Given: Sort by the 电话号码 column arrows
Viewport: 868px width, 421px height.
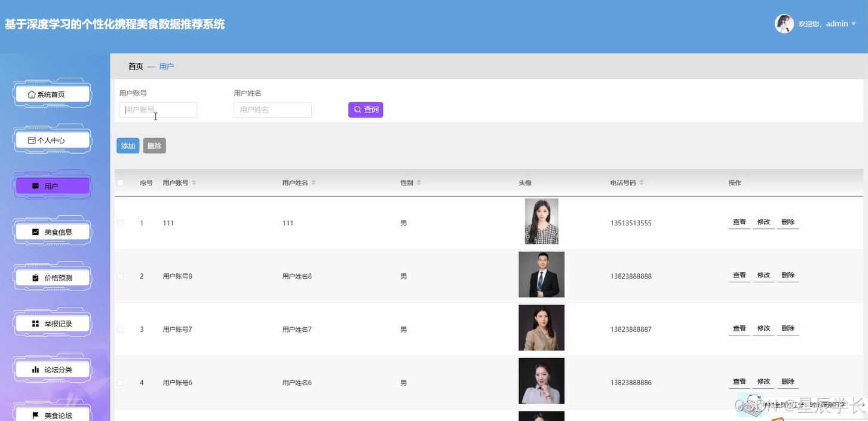Looking at the screenshot, I should [641, 183].
